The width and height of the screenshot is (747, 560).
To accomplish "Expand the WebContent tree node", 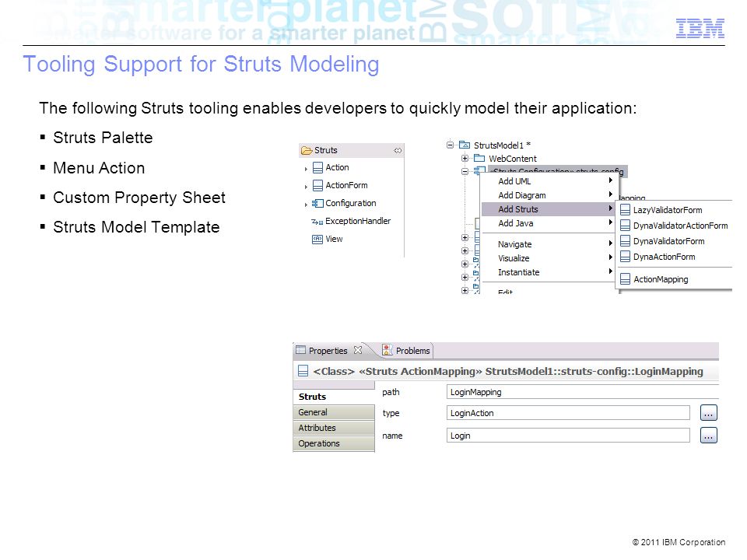I will (x=465, y=158).
